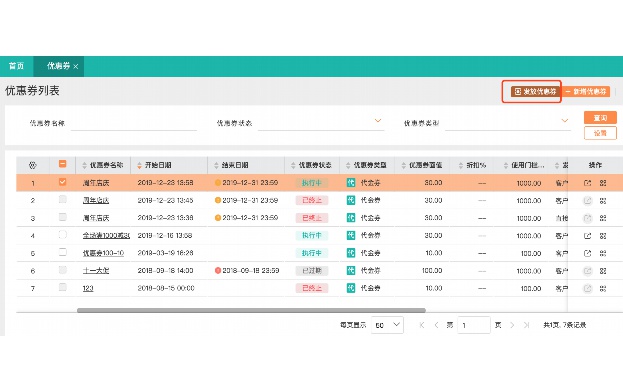Click the orange 查询 search button
Image resolution: width=623 pixels, height=392 pixels.
[600, 118]
